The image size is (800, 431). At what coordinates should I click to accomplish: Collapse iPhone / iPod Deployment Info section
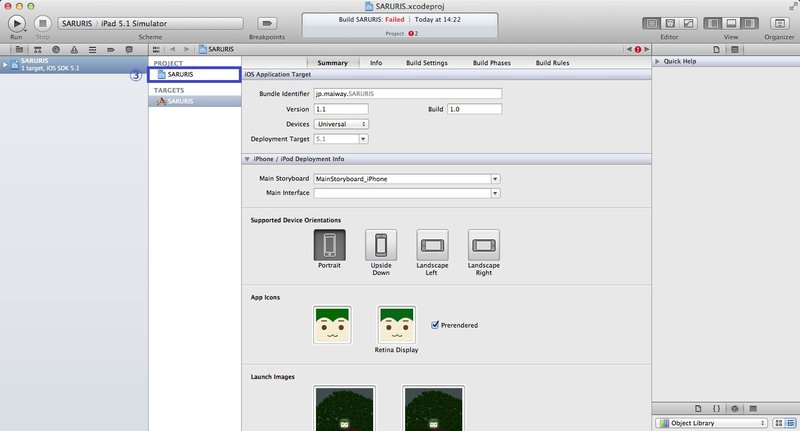click(247, 159)
